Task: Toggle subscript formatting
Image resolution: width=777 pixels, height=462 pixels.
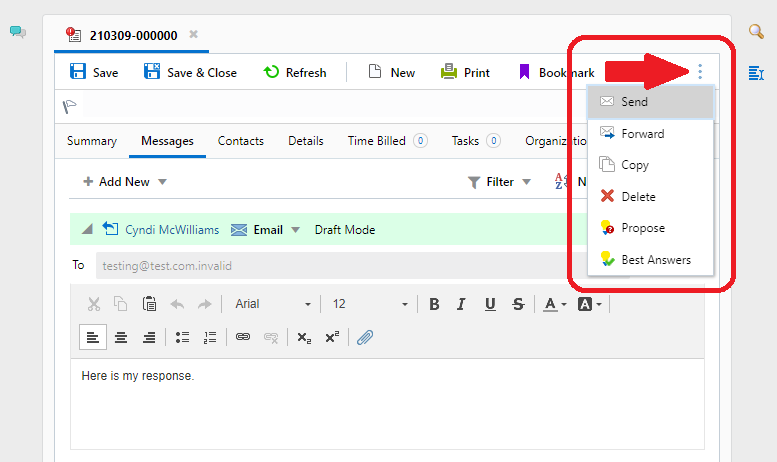Action: click(x=304, y=338)
